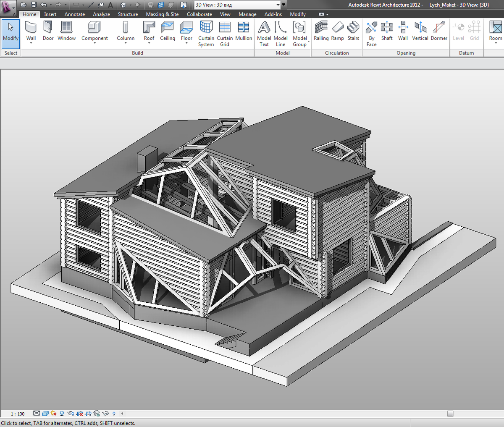
Task: Toggle sun path off in view controls
Action: click(53, 414)
